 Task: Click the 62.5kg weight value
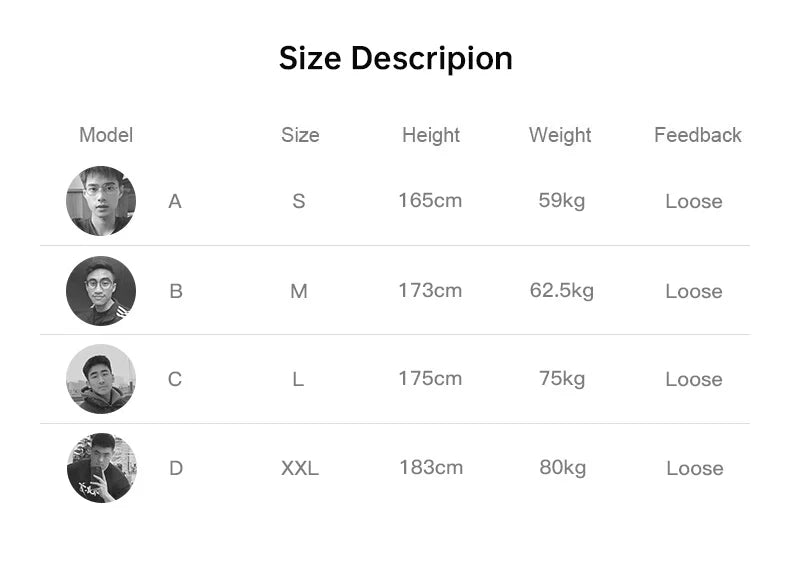click(x=562, y=290)
